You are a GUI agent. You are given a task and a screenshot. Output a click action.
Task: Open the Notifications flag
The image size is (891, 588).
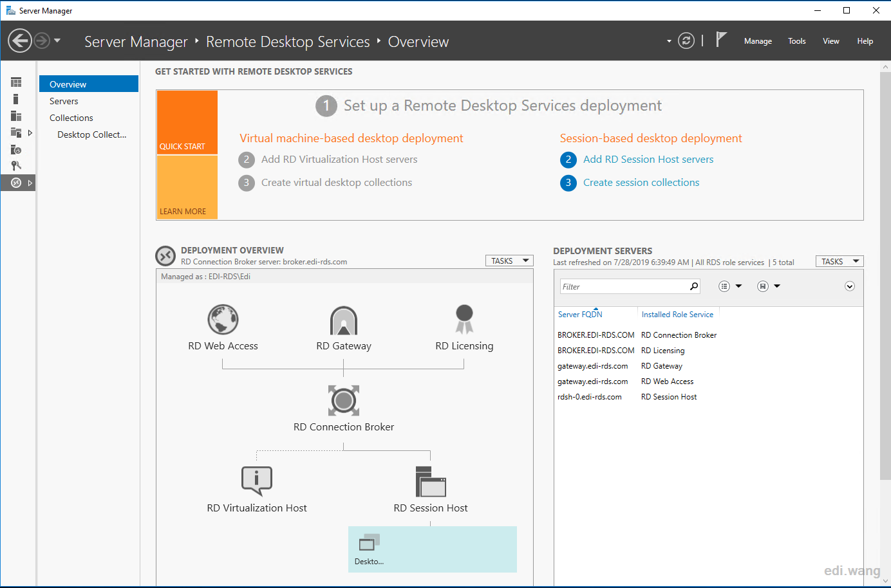point(721,40)
